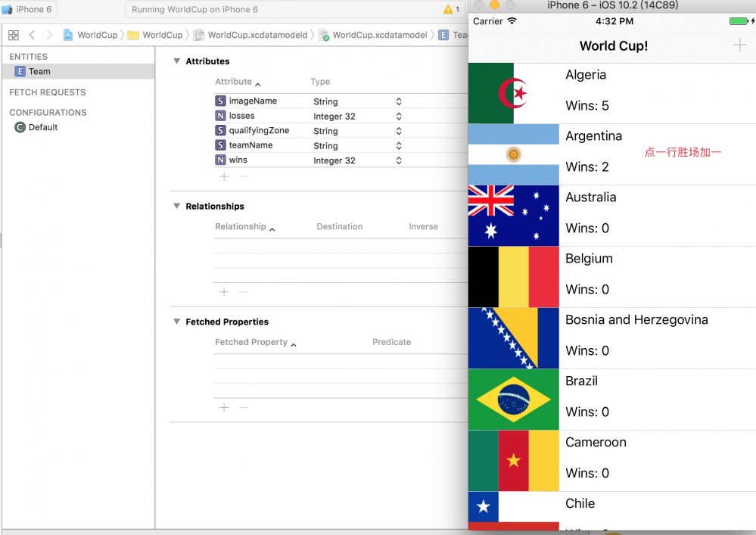The width and height of the screenshot is (756, 535).
Task: Click the S icon of teamName
Action: click(220, 145)
